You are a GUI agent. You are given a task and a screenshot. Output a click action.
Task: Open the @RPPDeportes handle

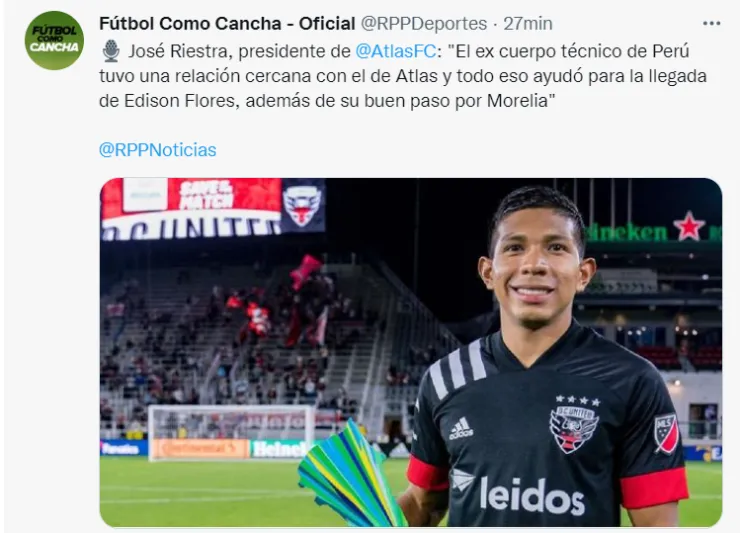[424, 23]
